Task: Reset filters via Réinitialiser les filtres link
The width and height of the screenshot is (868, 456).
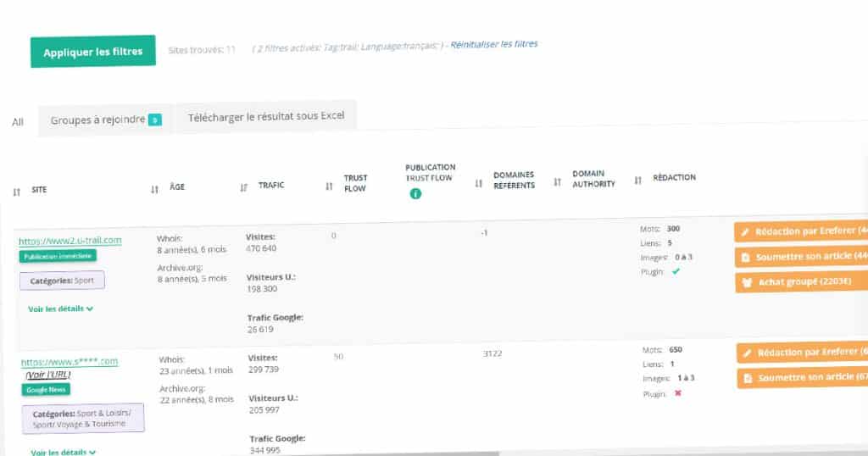Action: [494, 44]
